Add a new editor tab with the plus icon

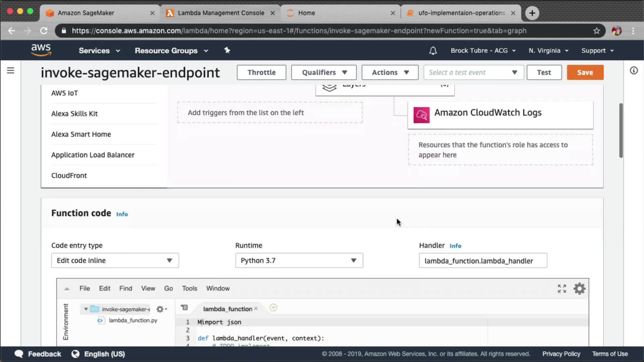click(273, 308)
